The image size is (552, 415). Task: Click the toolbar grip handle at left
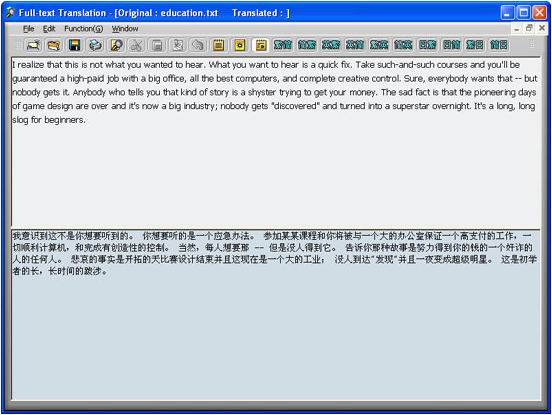tap(19, 45)
